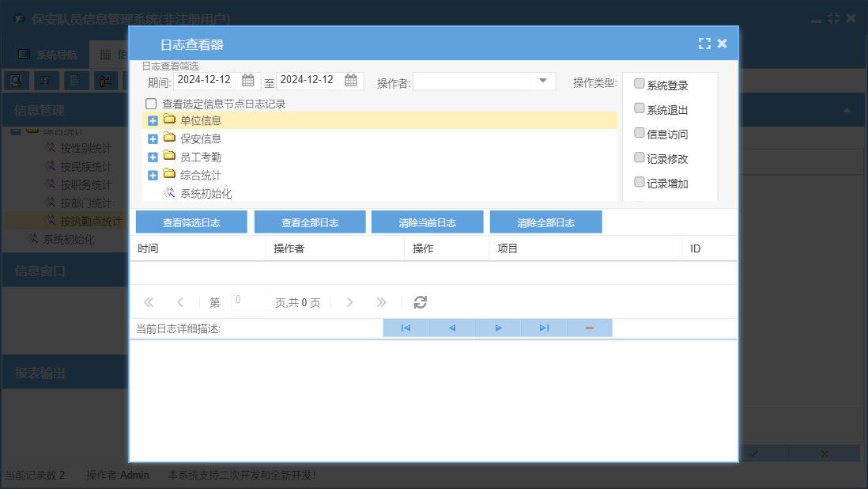Click the list toolbar icon in main window
Screen dimensions: 868x489
(x=46, y=81)
